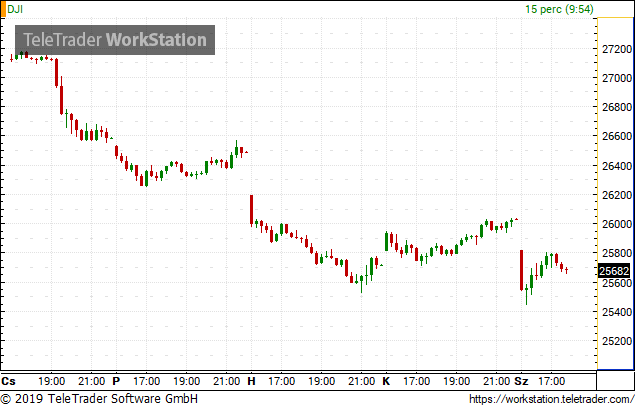Click the 21:00 label before the K marker
Viewport: 635px width, 408px height.
(362, 381)
